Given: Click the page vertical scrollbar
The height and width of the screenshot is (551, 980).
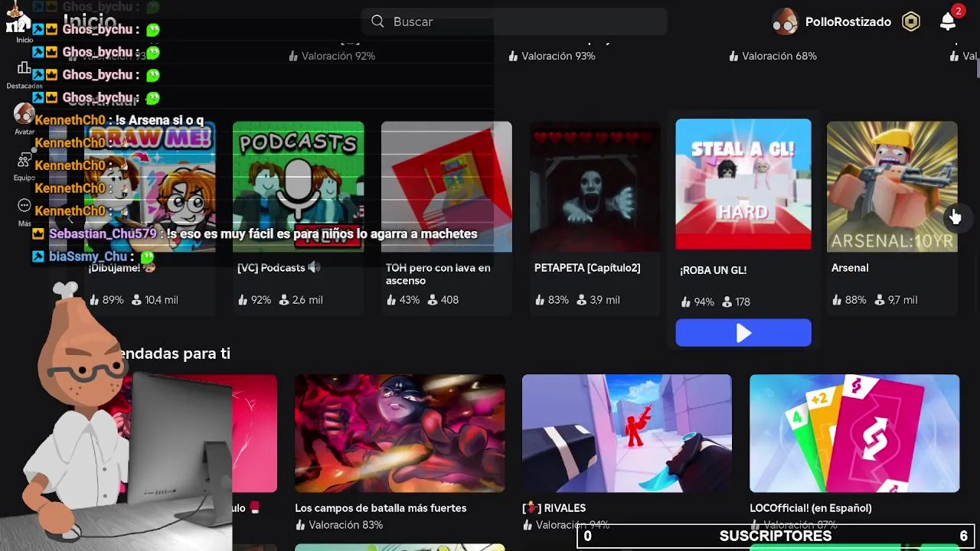Looking at the screenshot, I should [x=977, y=67].
